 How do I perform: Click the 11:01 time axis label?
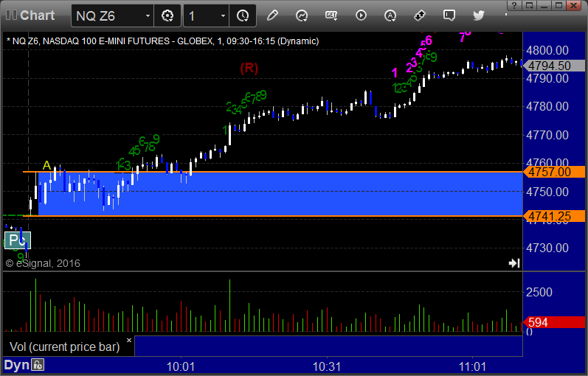[472, 366]
